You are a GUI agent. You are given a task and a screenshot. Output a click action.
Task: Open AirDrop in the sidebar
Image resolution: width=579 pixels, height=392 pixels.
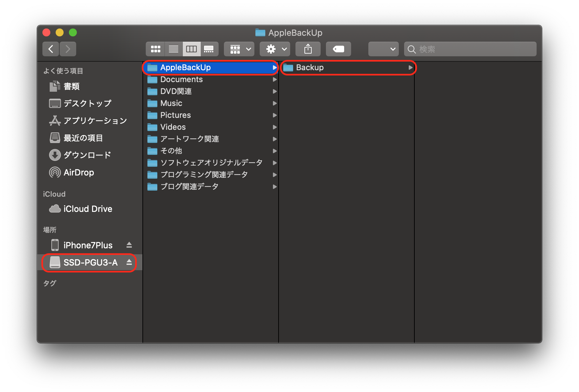(x=79, y=172)
